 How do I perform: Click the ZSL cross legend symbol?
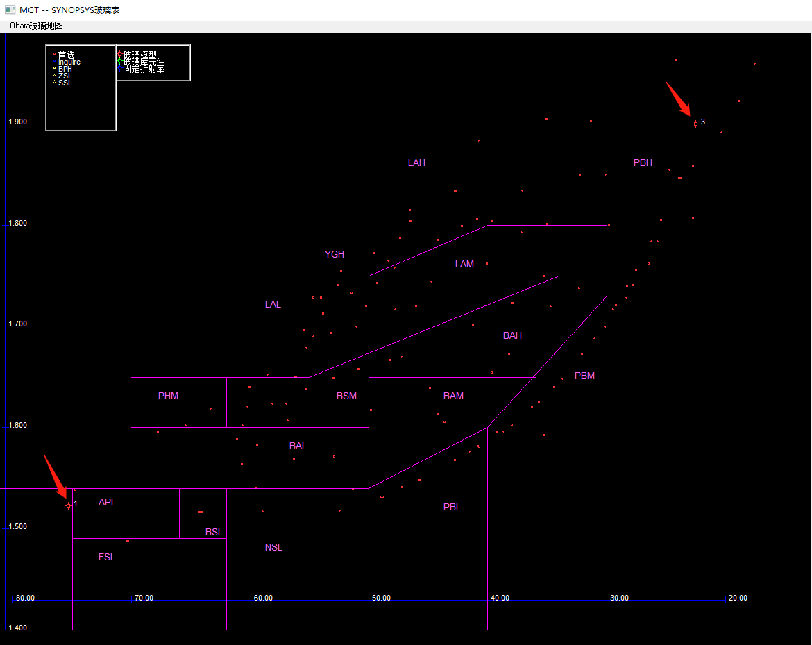pyautogui.click(x=54, y=74)
